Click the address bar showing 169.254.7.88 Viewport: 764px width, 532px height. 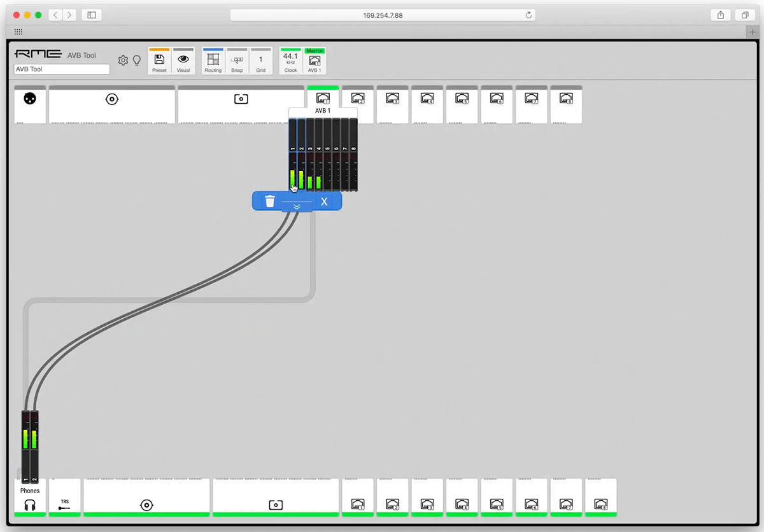pos(383,15)
